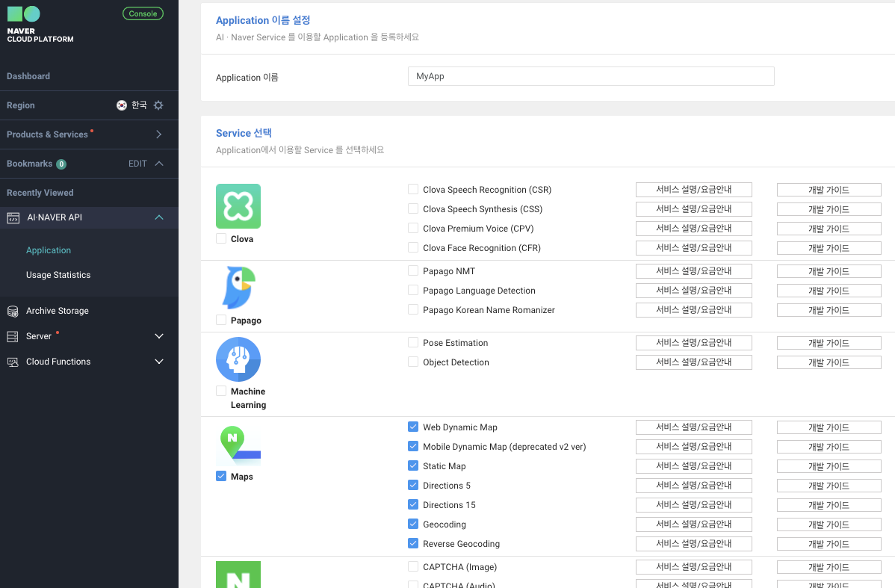The height and width of the screenshot is (588, 895).
Task: Enable Clova Premium Voice (CPV)
Action: [x=412, y=228]
